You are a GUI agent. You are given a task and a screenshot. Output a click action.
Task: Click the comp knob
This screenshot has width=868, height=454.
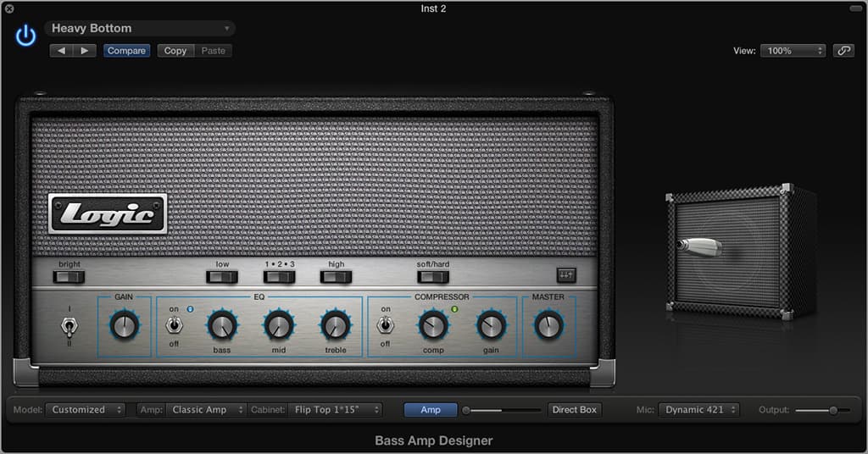[433, 325]
